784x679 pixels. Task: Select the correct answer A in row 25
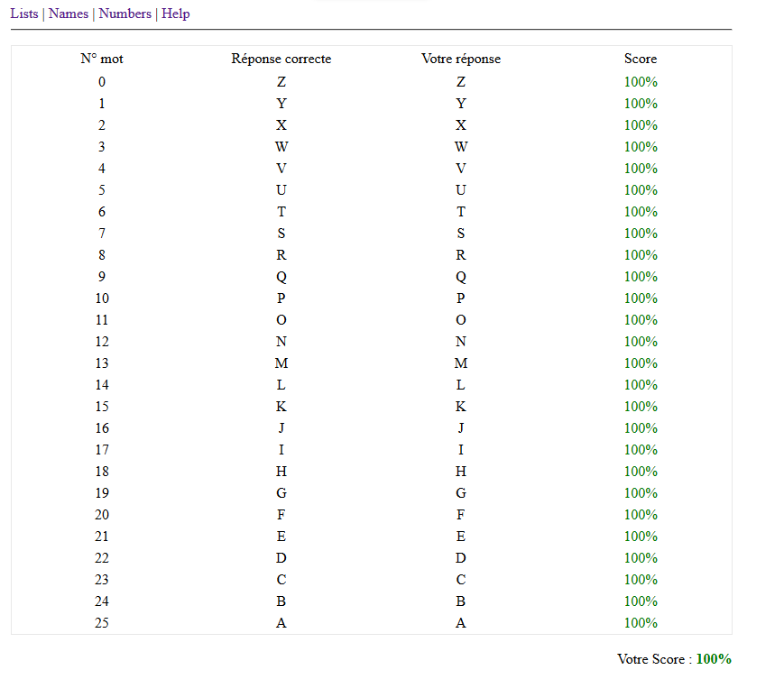pos(281,623)
